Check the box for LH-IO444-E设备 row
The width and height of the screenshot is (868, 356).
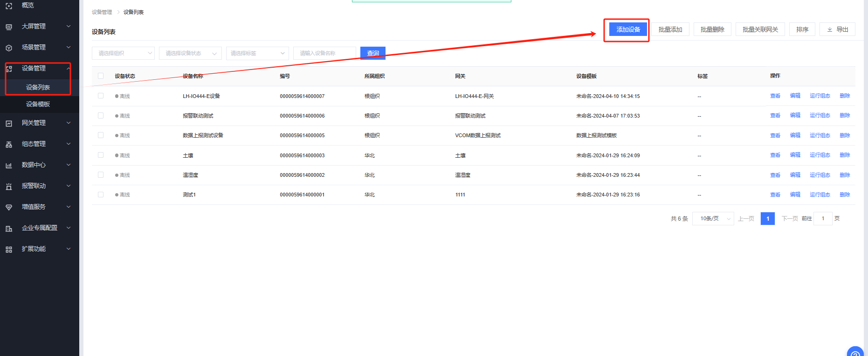pyautogui.click(x=101, y=96)
